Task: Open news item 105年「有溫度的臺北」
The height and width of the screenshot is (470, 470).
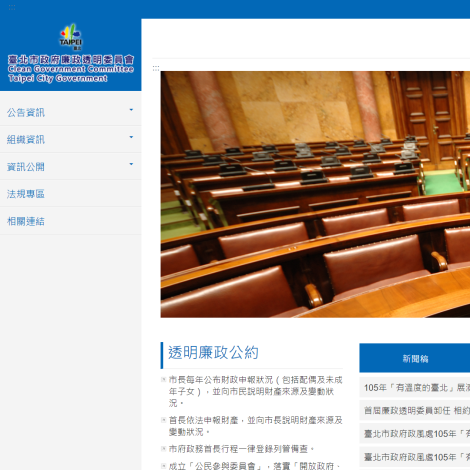Action: coord(417,388)
